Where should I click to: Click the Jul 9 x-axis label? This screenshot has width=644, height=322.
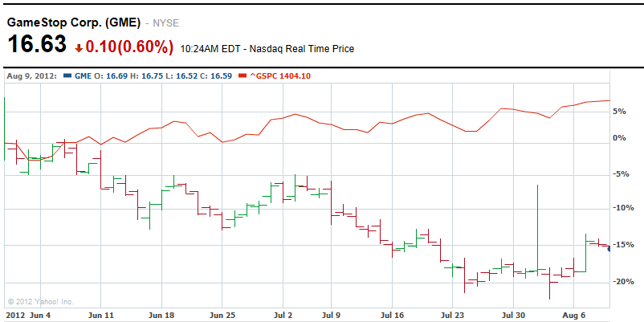point(331,316)
